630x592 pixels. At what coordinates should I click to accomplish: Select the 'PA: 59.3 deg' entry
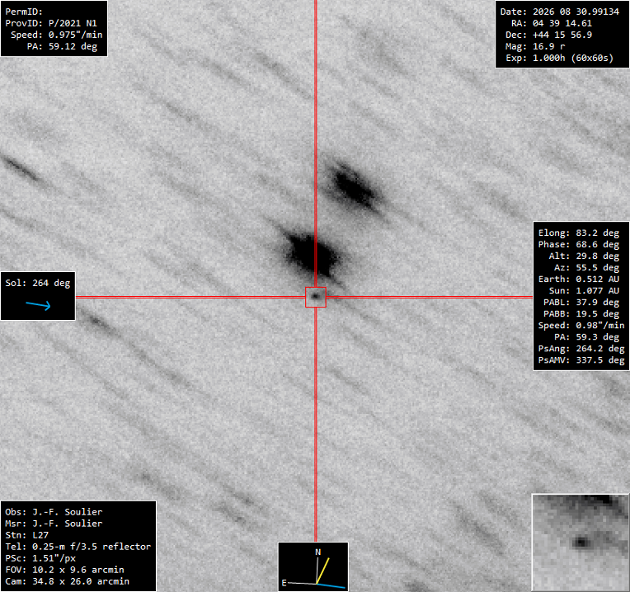(587, 337)
